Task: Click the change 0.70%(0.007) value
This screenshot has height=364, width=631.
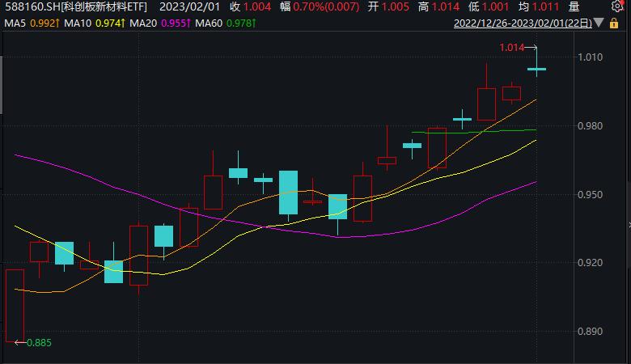Action: pyautogui.click(x=326, y=6)
